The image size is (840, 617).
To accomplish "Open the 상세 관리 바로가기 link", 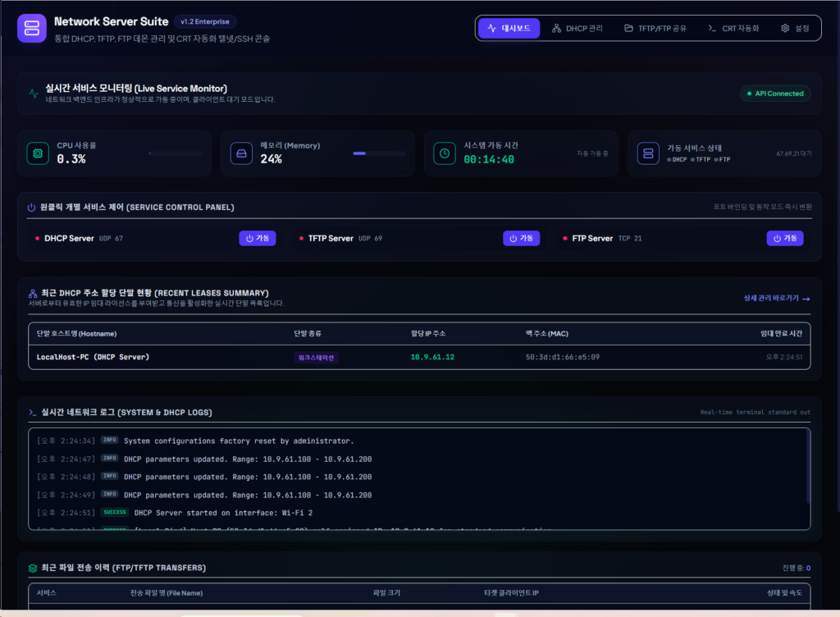I will click(x=777, y=299).
